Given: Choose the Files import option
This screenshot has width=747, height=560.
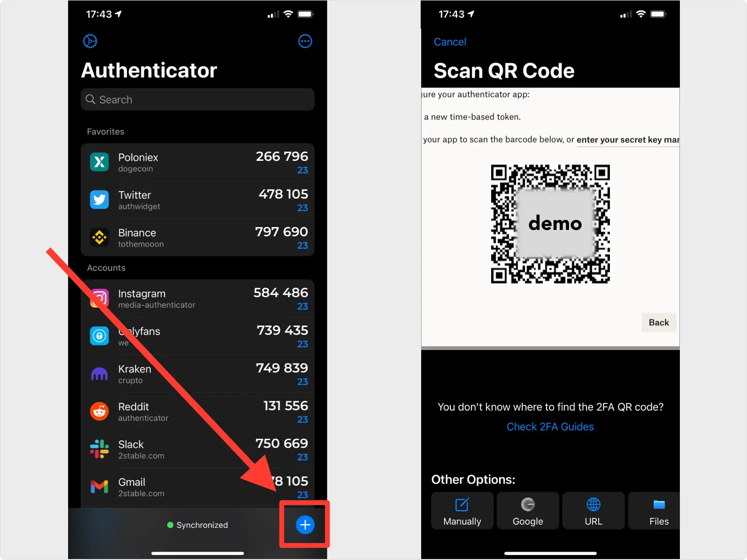Looking at the screenshot, I should 655,511.
